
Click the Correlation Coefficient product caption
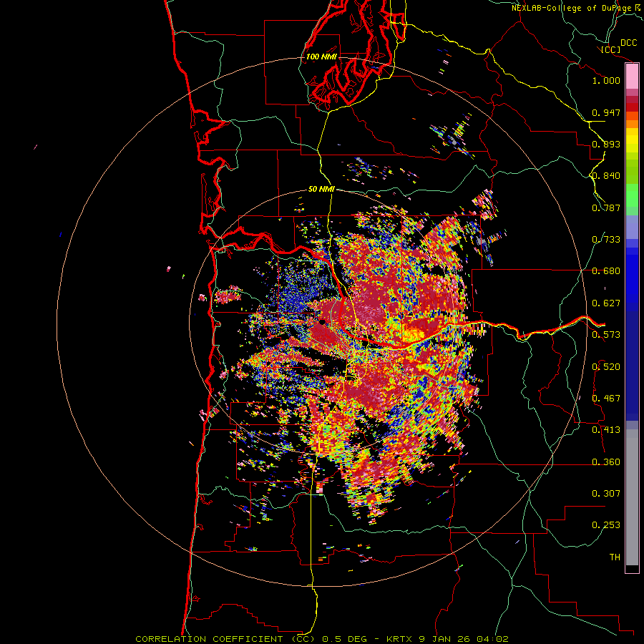coord(322,639)
